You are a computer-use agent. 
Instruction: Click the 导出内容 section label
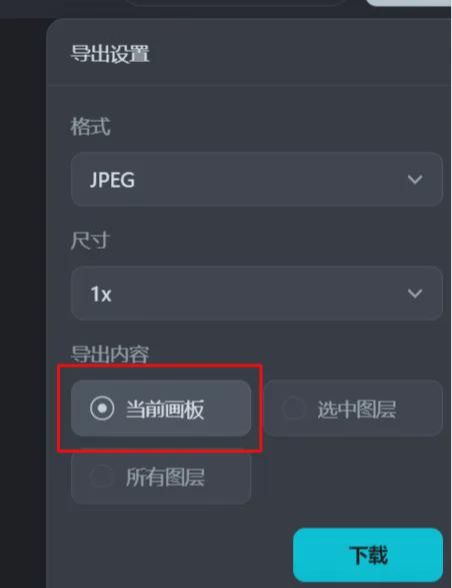click(110, 354)
